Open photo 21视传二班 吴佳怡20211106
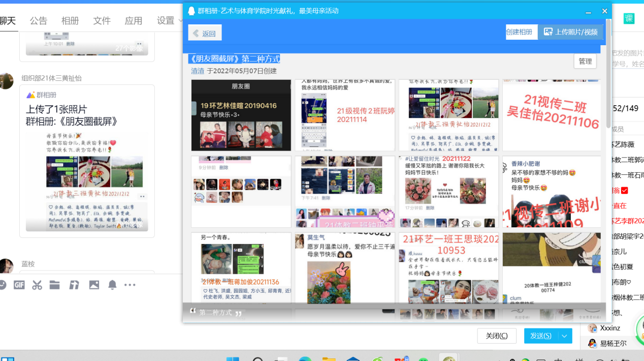 (x=551, y=115)
